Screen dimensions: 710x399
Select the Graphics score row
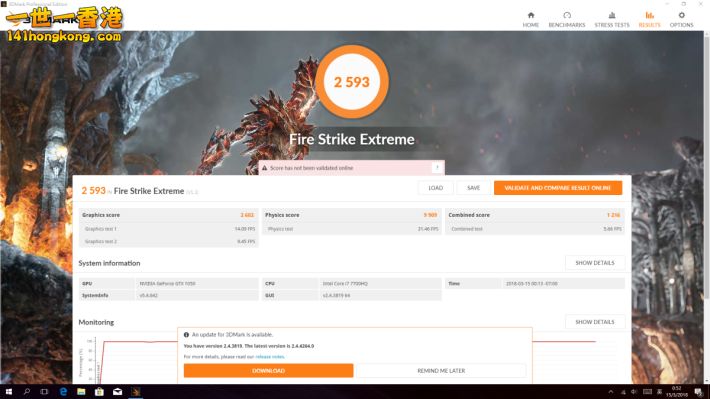coord(168,215)
